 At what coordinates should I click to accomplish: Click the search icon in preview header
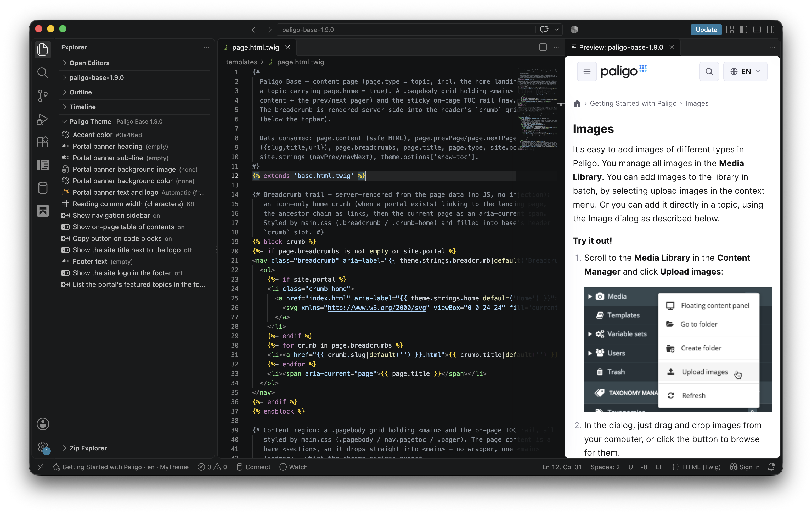coord(709,71)
